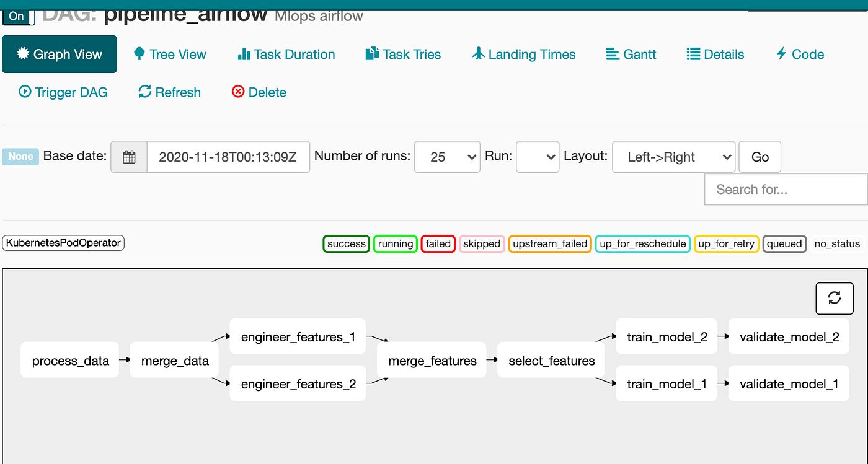Switch to the Details tab

coord(715,54)
